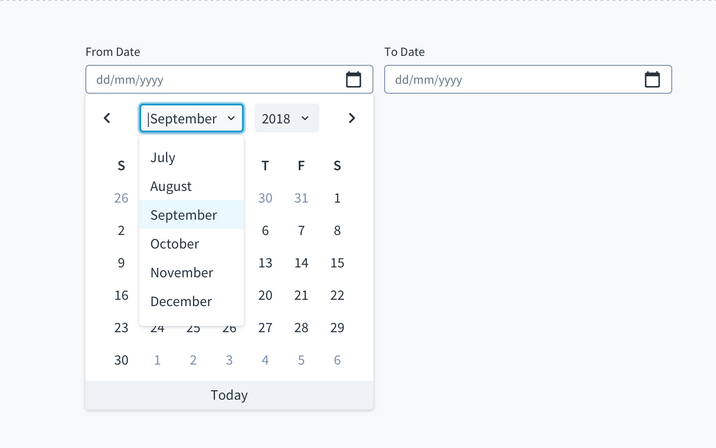Focus the To Date input field
The width and height of the screenshot is (716, 448).
pos(510,80)
